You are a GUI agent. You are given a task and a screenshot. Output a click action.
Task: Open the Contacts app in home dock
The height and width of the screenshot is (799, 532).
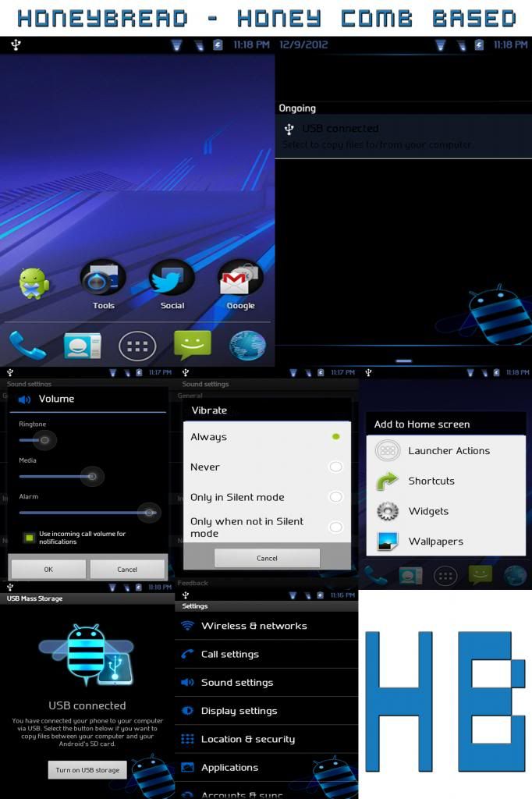point(82,345)
